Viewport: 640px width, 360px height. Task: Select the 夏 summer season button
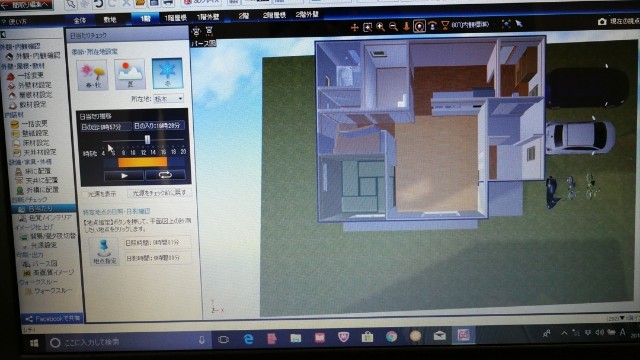pos(130,74)
